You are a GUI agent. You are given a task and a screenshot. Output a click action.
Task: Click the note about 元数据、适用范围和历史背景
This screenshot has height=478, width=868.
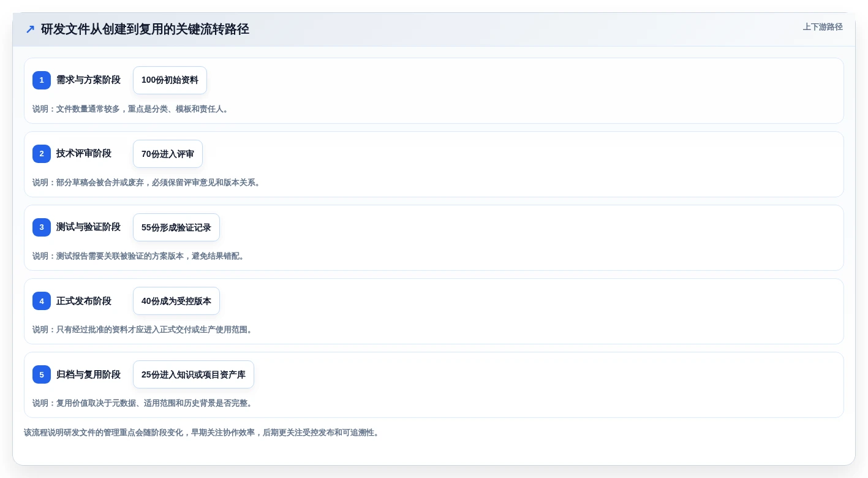coord(143,403)
